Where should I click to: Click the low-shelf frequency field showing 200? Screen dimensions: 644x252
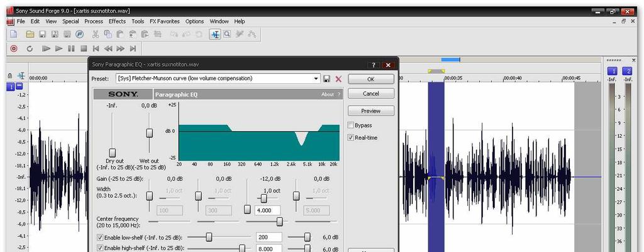269,238
